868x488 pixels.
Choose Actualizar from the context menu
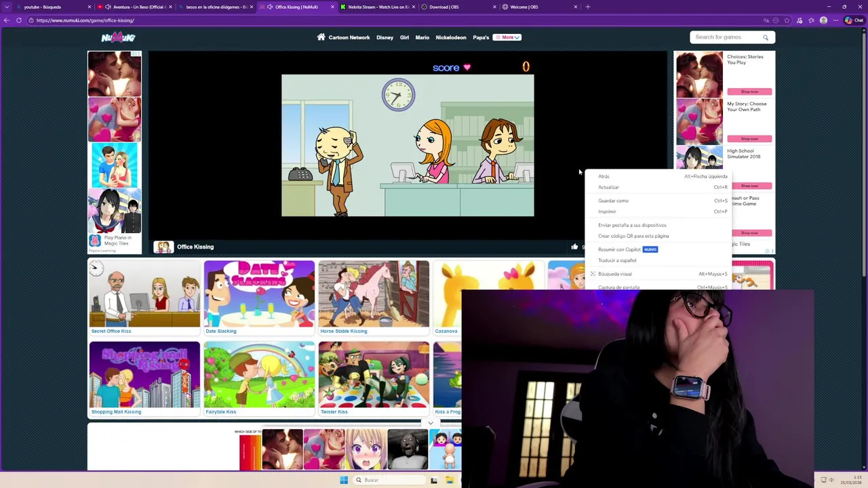[x=658, y=187]
